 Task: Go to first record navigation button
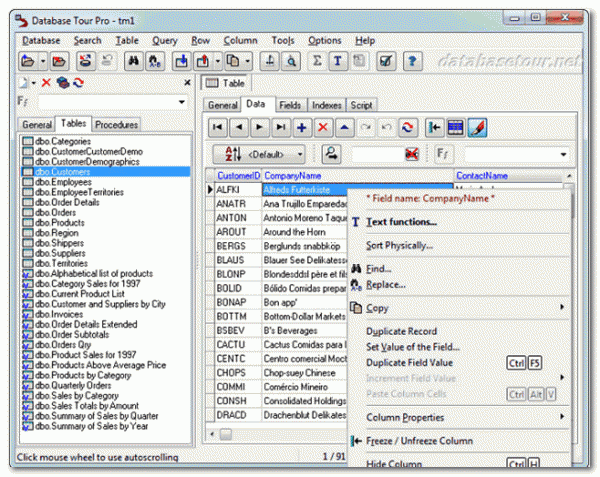point(218,127)
